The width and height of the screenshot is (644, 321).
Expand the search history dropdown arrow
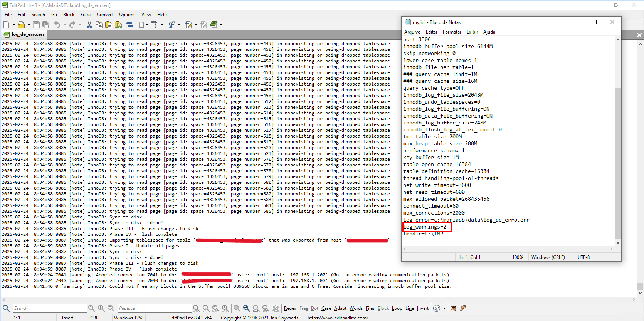click(x=444, y=308)
